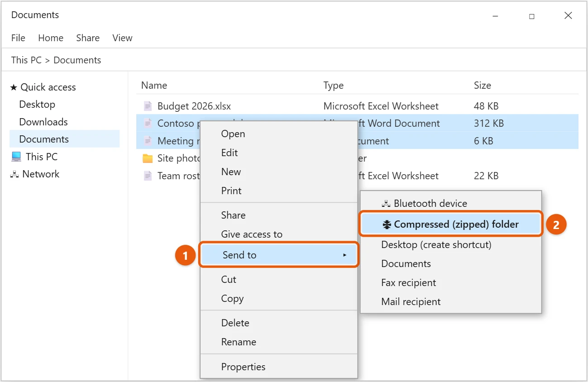Click the Budget 2026.xlsx file icon

[148, 106]
